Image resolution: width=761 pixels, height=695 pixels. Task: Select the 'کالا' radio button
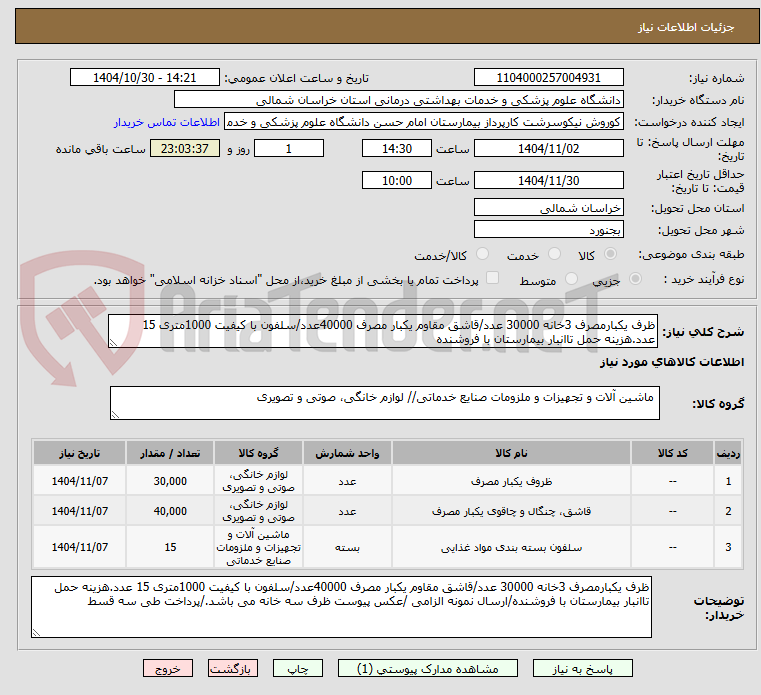[x=610, y=254]
